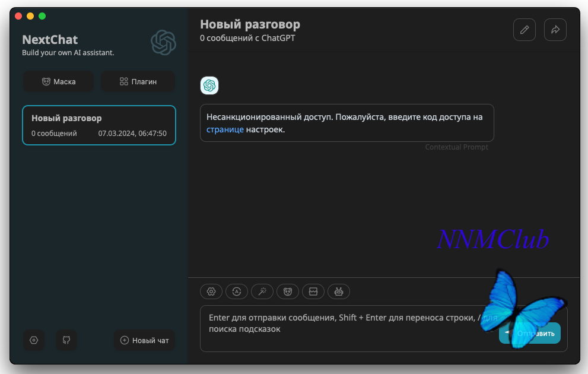
Task: Follow the странице settings link
Action: pos(225,129)
